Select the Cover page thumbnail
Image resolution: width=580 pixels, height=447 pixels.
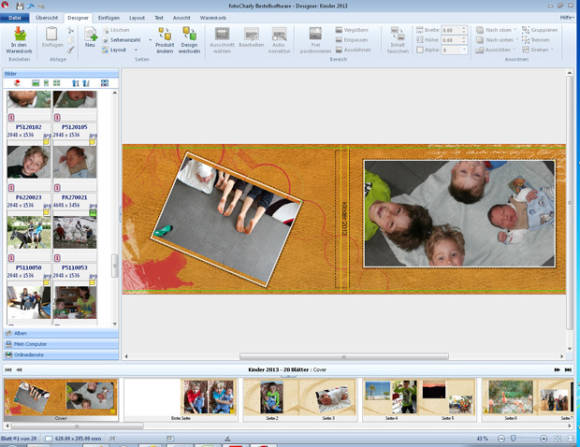61,400
